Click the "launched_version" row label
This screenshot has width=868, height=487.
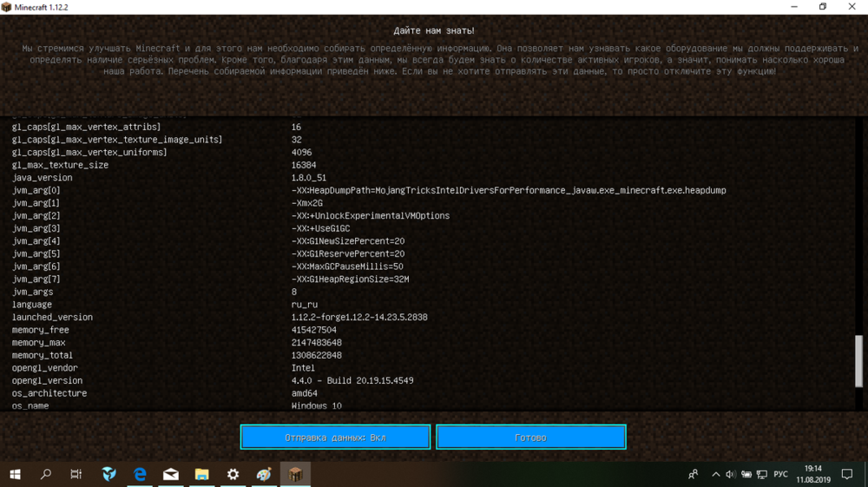(52, 317)
